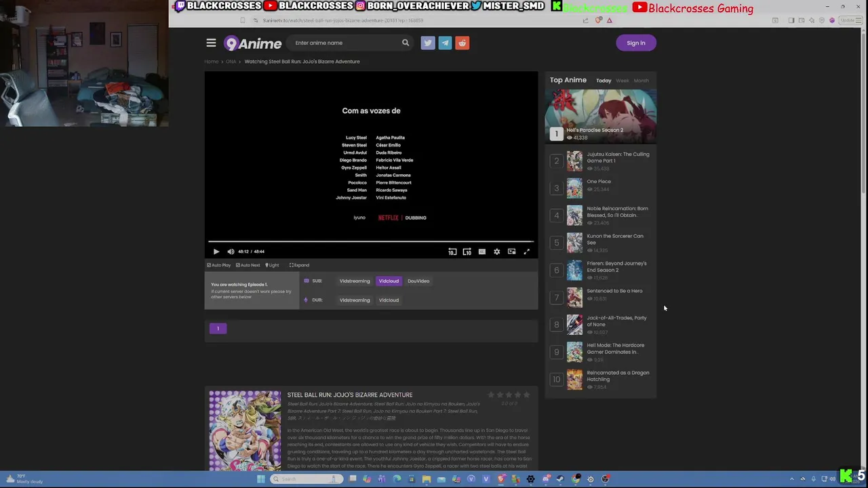Image resolution: width=868 pixels, height=488 pixels.
Task: Open the Reddit share icon
Action: coord(462,43)
